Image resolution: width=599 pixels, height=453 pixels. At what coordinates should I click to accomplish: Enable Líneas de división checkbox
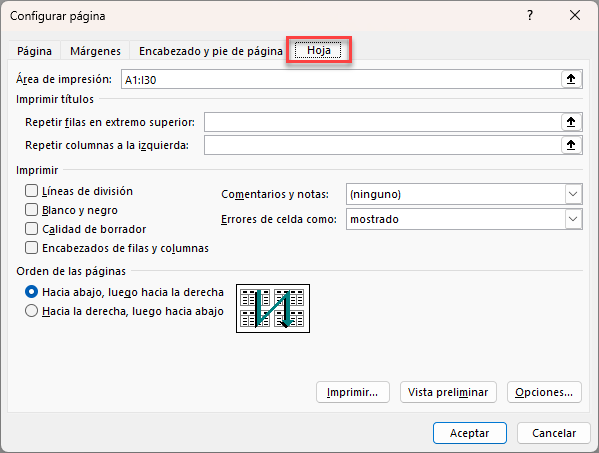31,191
